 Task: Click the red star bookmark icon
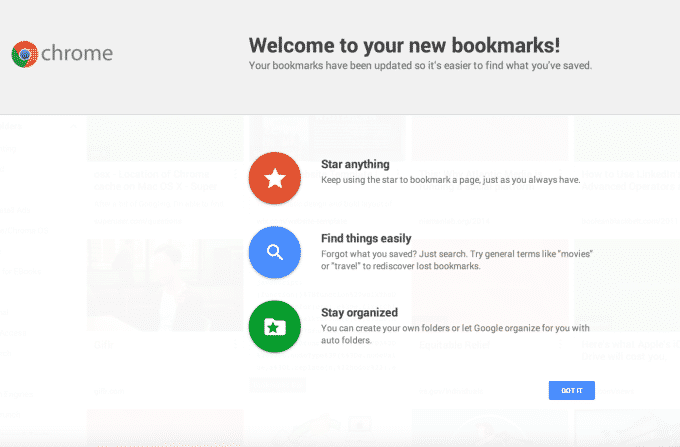[x=274, y=179]
